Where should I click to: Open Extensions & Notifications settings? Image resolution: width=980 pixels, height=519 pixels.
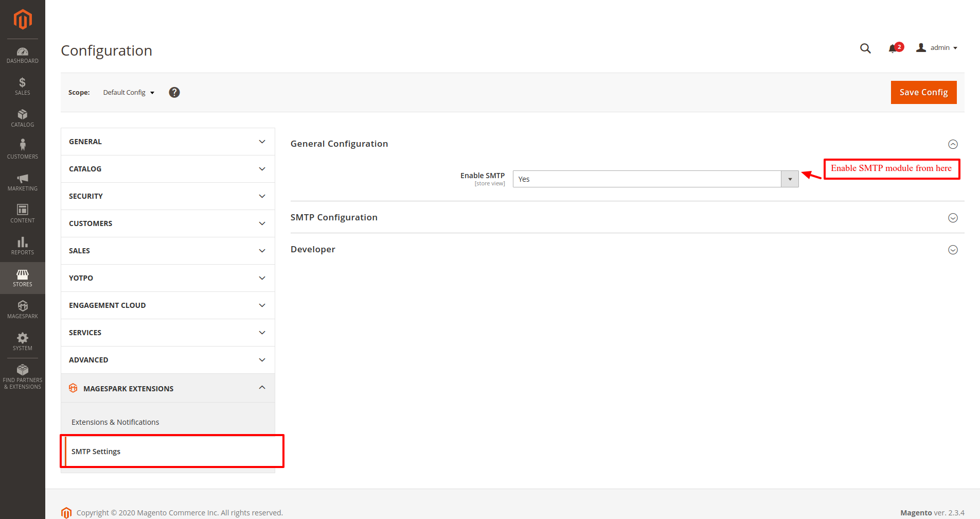click(115, 422)
